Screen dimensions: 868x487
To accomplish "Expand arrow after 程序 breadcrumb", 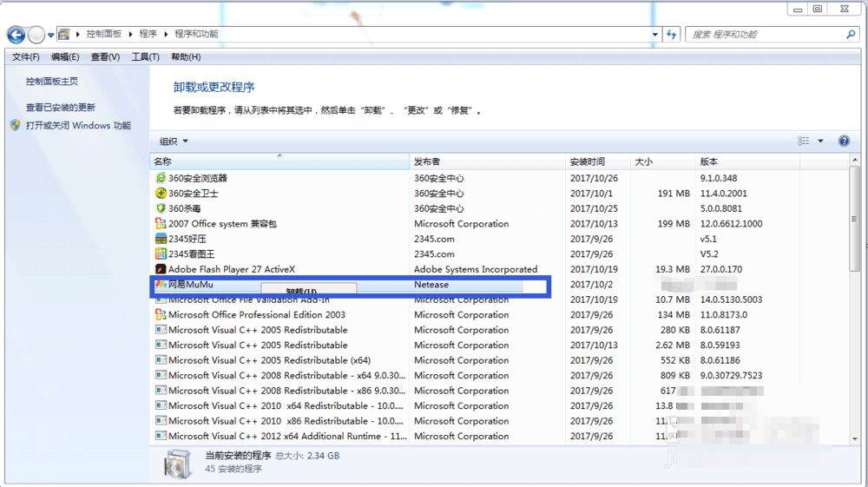I will point(166,35).
